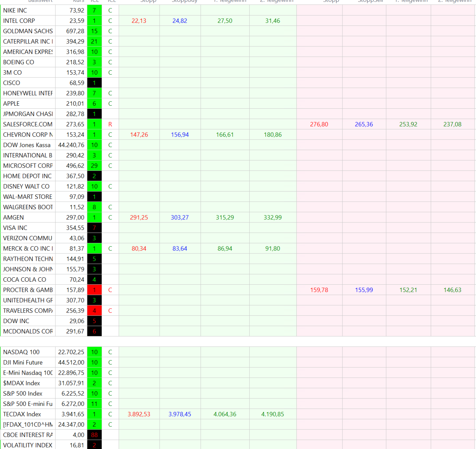Click the green 21 cell for Caterpillar
This screenshot has width=476, height=449.
[94, 41]
